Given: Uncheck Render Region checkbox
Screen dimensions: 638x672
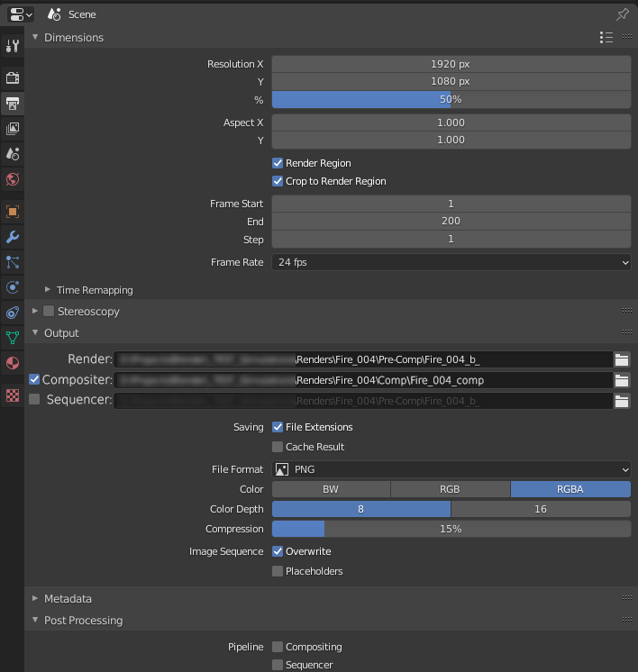Looking at the screenshot, I should coord(278,163).
